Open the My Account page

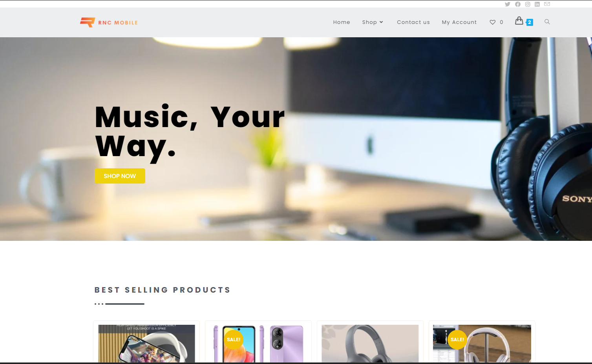[459, 22]
